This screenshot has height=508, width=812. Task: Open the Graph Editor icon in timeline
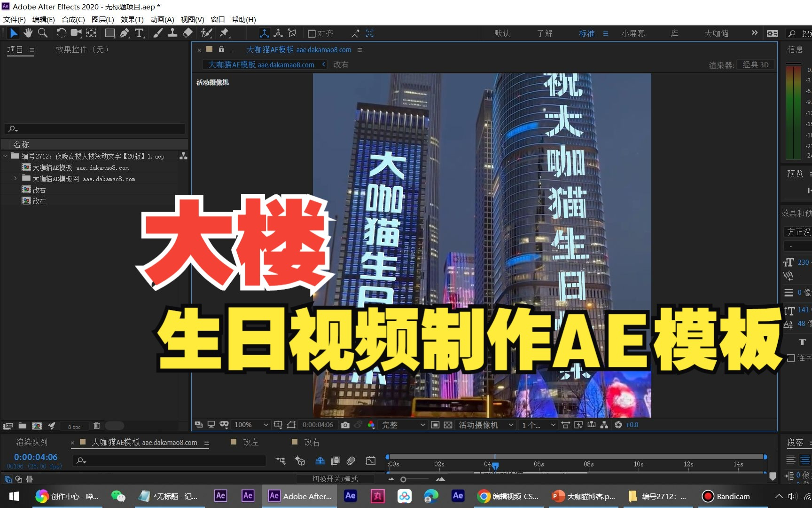tap(371, 460)
